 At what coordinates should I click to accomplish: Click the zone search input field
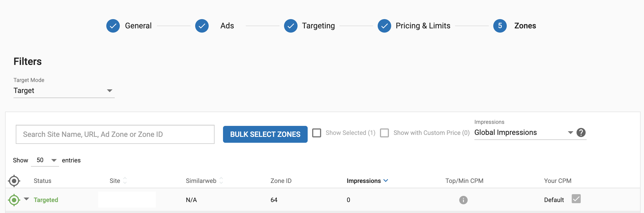point(115,134)
